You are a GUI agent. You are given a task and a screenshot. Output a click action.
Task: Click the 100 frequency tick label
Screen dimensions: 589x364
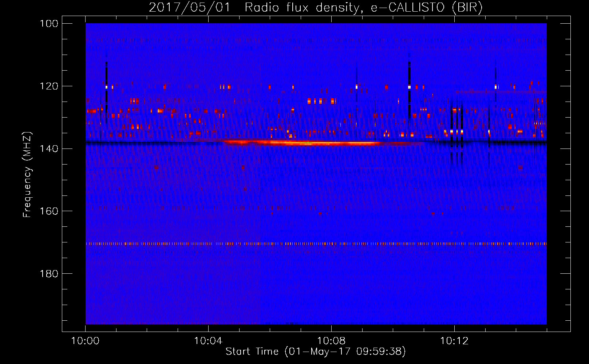pyautogui.click(x=49, y=24)
